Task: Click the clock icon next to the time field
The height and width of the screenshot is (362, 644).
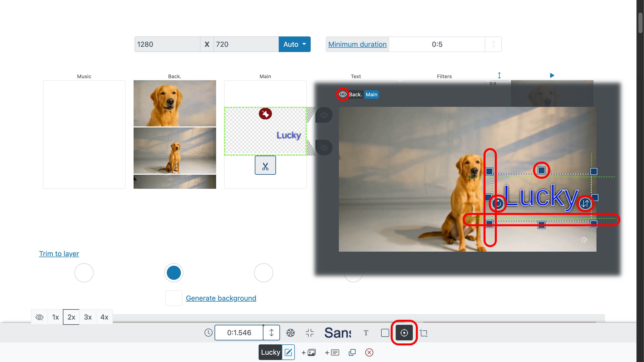Action: click(x=208, y=333)
